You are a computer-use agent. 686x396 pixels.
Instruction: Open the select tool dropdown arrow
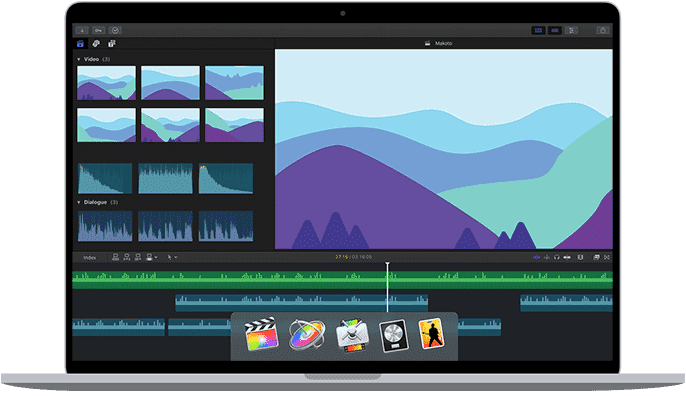coord(176,257)
